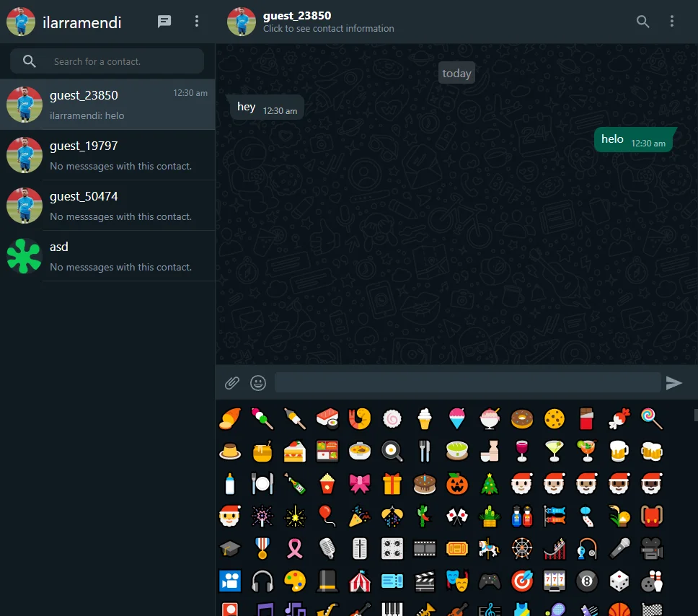Click the 'today' date label

coord(456,73)
